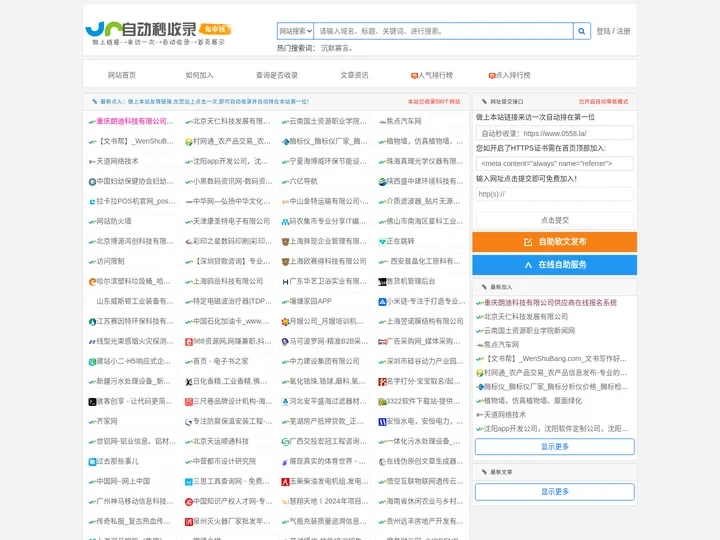Click icon beside 人气排行榜
Image resolution: width=720 pixels, height=540 pixels.
[414, 76]
